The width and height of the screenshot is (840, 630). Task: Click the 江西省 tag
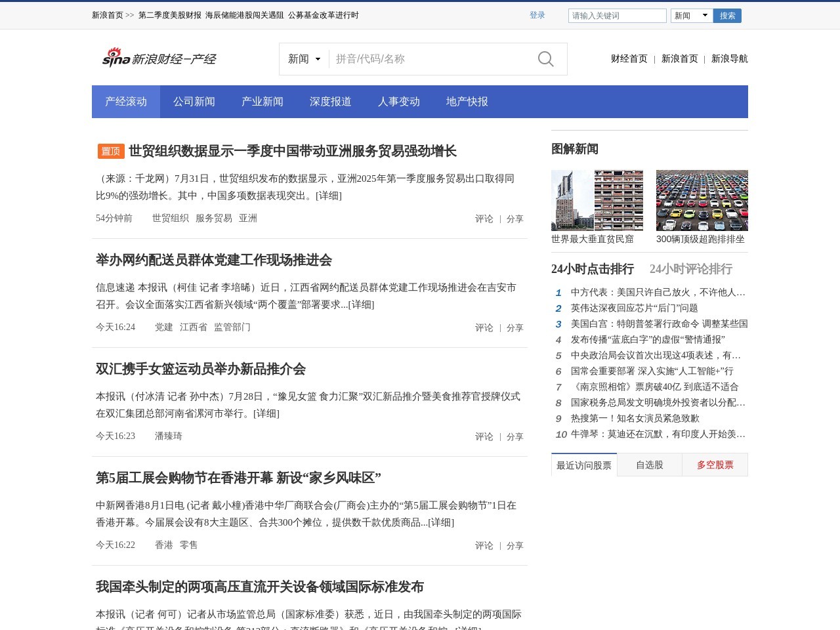point(194,327)
